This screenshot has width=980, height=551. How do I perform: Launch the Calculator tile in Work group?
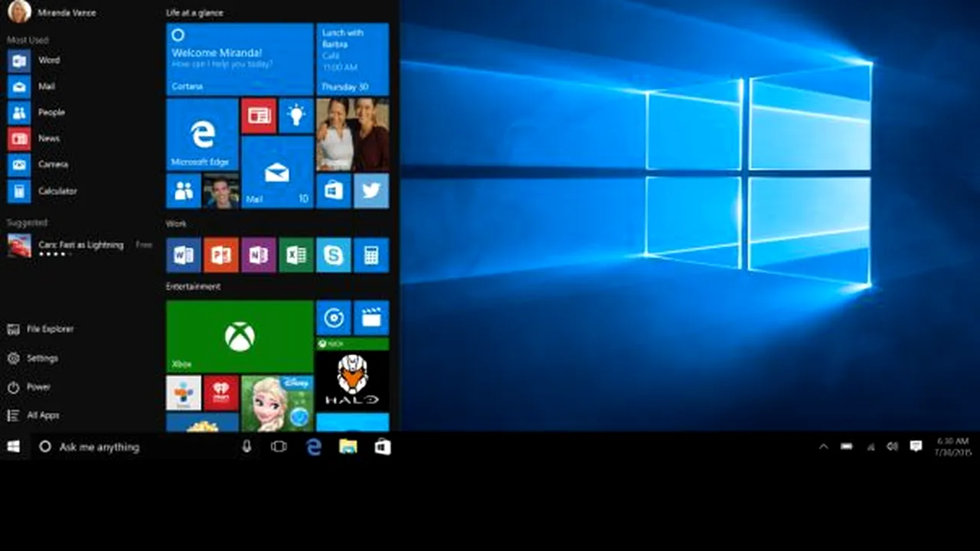pyautogui.click(x=371, y=255)
